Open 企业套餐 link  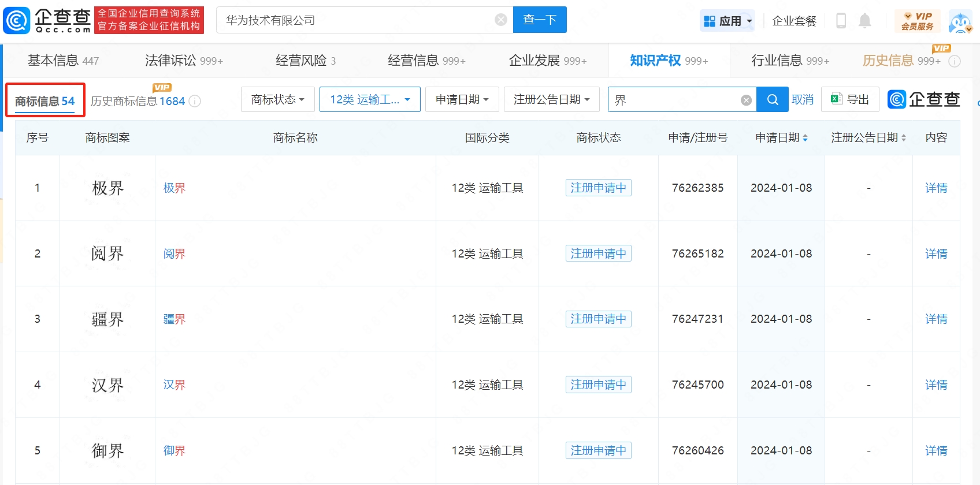[794, 21]
